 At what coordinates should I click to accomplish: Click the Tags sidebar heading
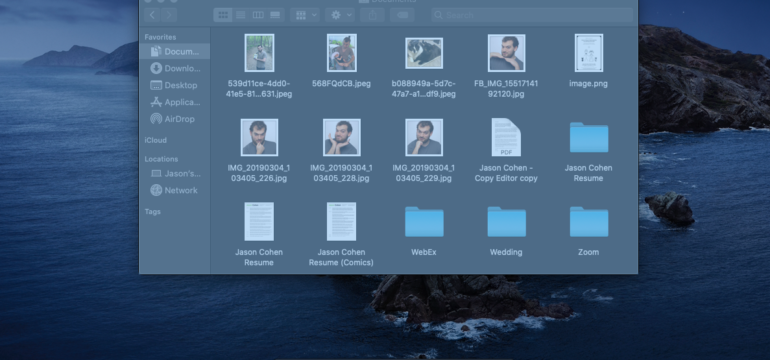click(152, 212)
